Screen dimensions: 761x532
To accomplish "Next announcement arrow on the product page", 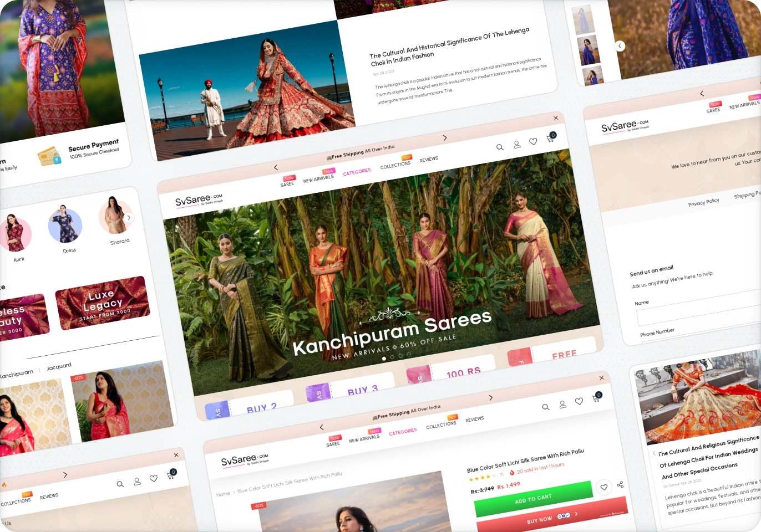I will tap(490, 397).
